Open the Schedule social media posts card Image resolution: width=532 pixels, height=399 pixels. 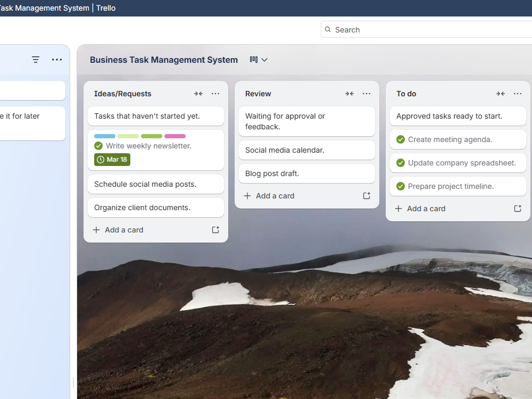pos(156,184)
